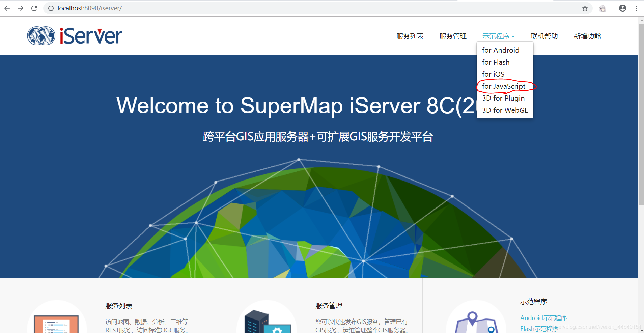Click the iServer wordmark text logo
This screenshot has height=333, width=644.
click(x=91, y=36)
